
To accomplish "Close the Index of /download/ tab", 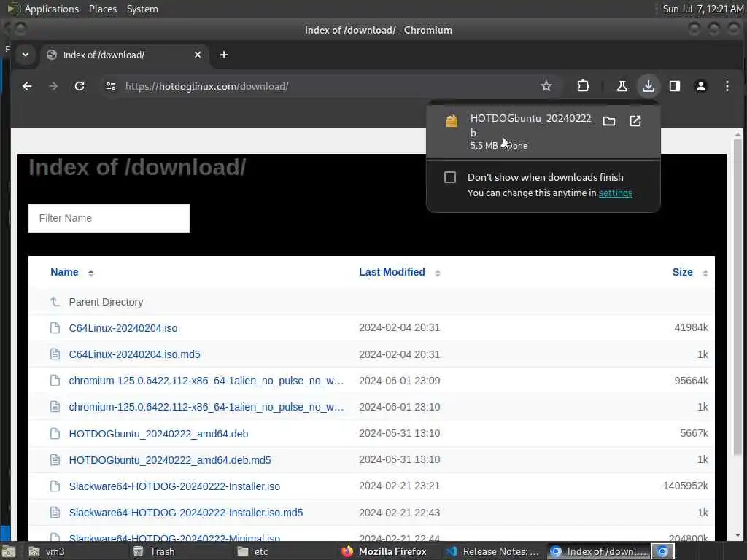I will 198,55.
